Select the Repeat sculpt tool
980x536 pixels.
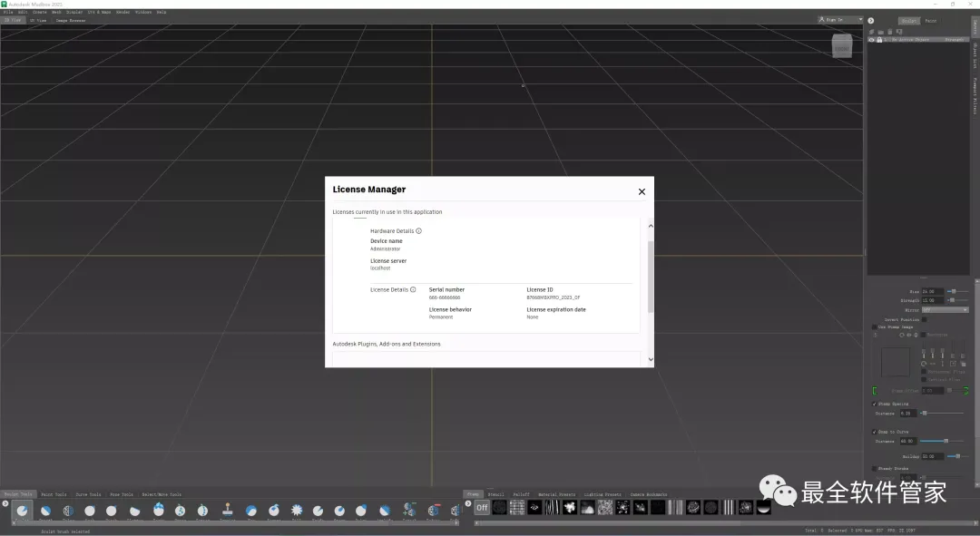tap(202, 511)
